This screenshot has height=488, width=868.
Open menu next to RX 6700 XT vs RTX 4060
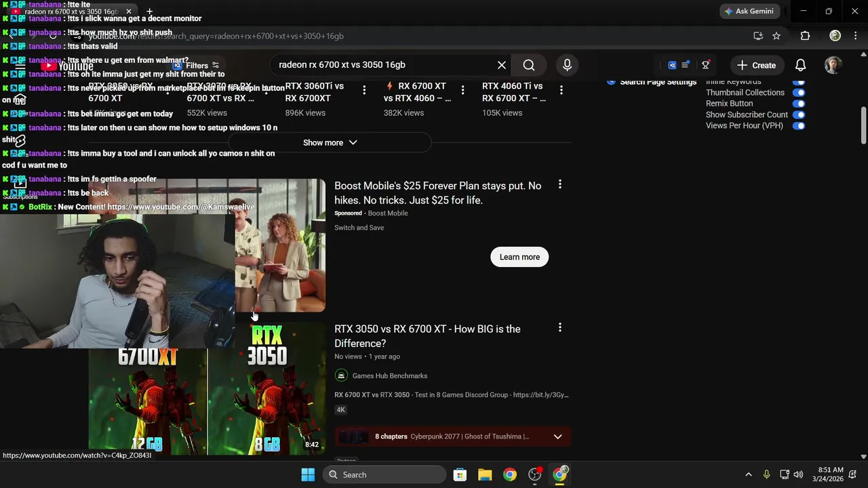462,89
